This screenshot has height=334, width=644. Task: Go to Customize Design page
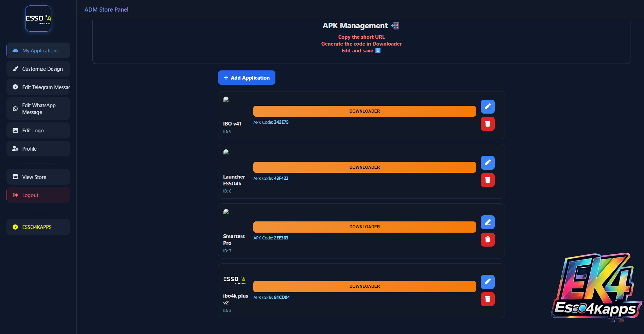[x=38, y=69]
